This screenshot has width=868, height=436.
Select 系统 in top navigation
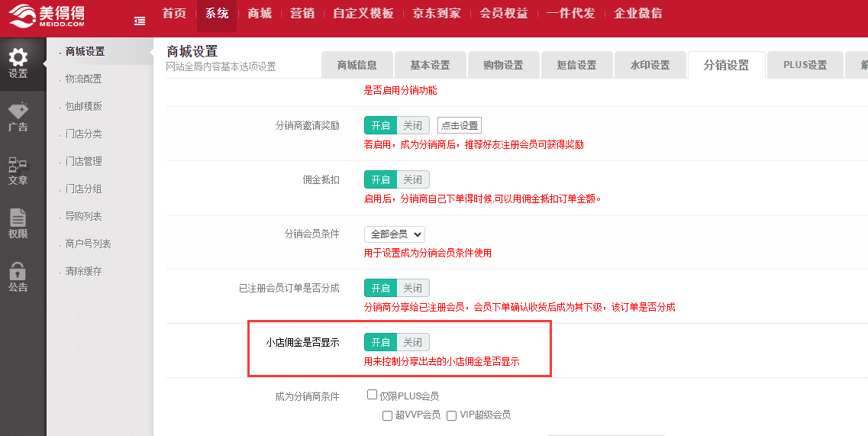[x=217, y=13]
